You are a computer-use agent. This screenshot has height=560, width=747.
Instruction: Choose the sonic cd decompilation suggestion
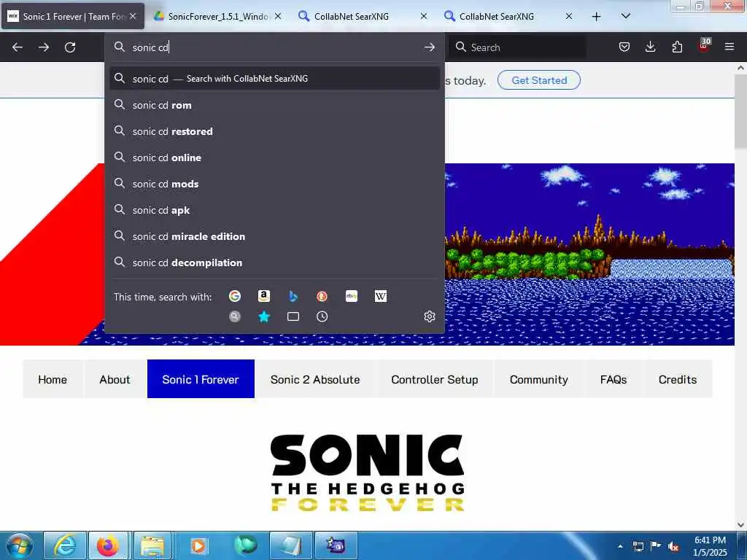(274, 262)
